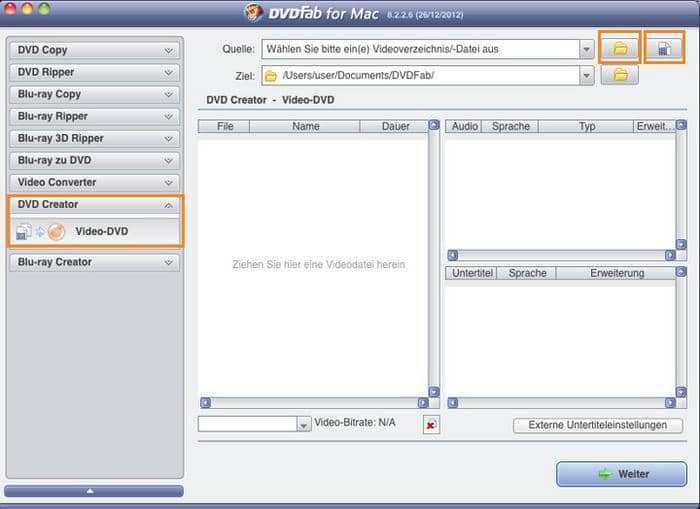The image size is (700, 509).
Task: Click the Erweiterung column header
Action: [x=617, y=273]
